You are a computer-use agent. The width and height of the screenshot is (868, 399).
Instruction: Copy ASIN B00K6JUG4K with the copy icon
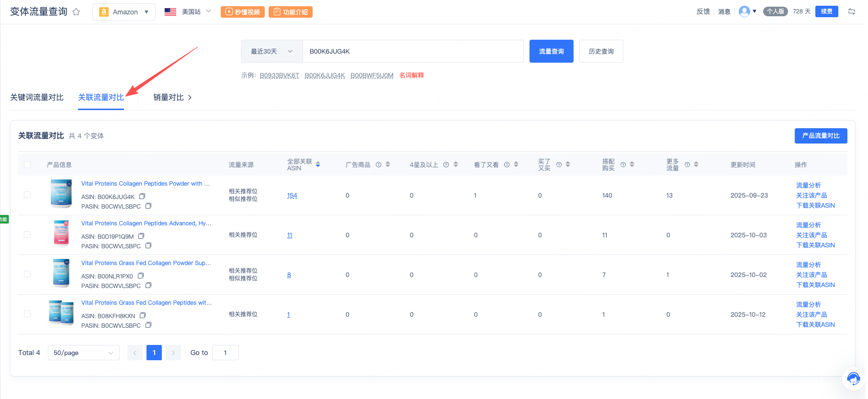(142, 196)
